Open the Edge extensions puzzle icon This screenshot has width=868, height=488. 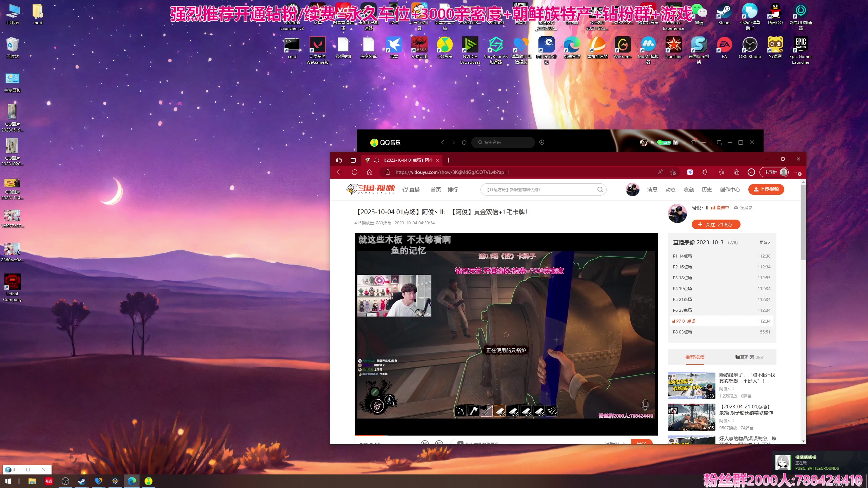tap(705, 172)
